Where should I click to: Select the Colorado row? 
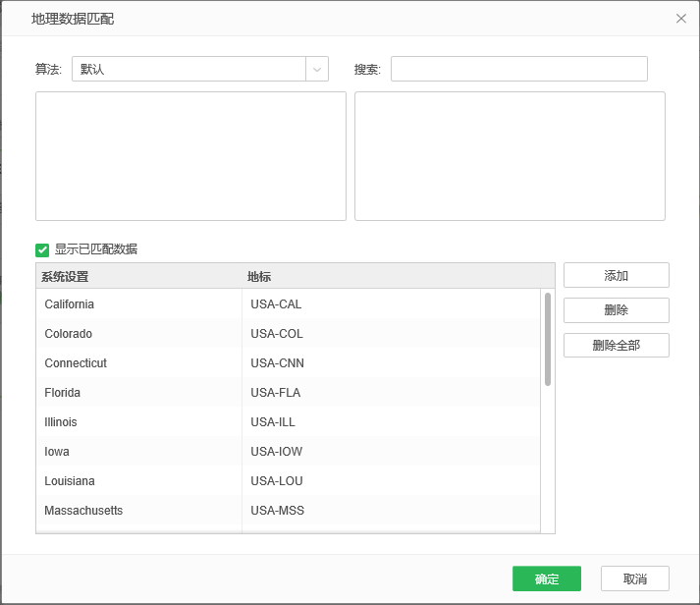pyautogui.click(x=288, y=334)
